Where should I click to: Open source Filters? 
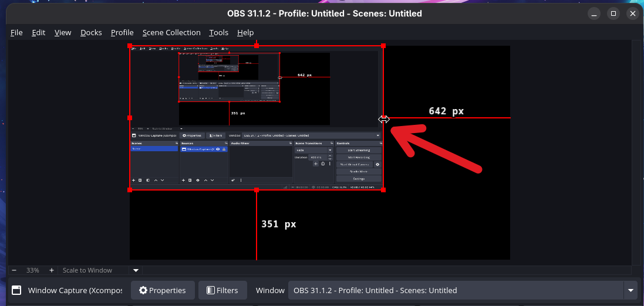tap(222, 290)
